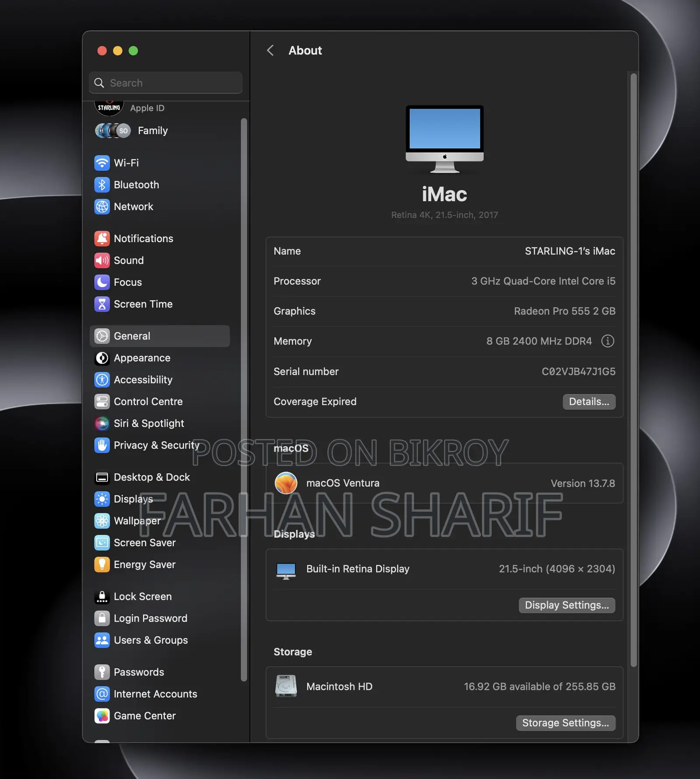Open coverage Details button
700x779 pixels.
[589, 402]
